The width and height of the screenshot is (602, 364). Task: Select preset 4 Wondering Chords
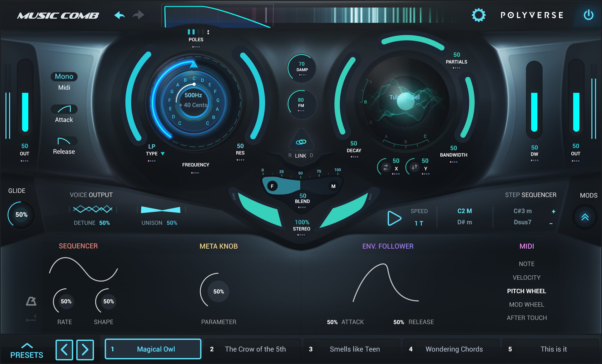451,349
